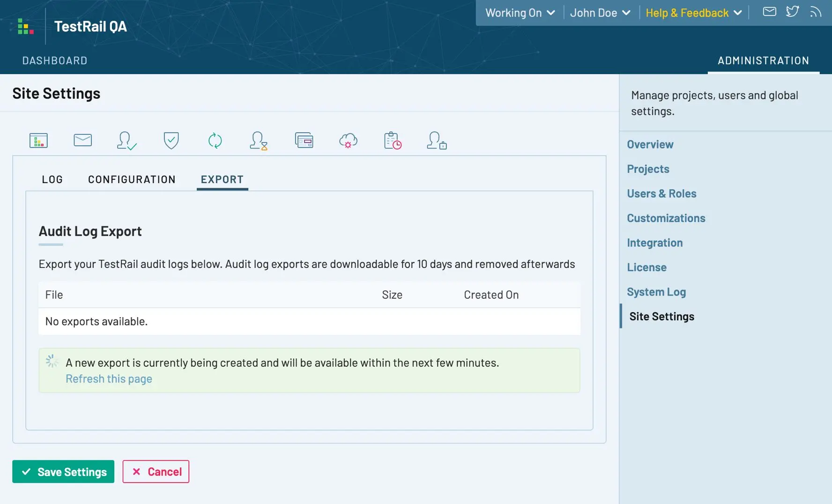Expand the Working On dropdown
Viewport: 832px width, 504px height.
coord(520,13)
